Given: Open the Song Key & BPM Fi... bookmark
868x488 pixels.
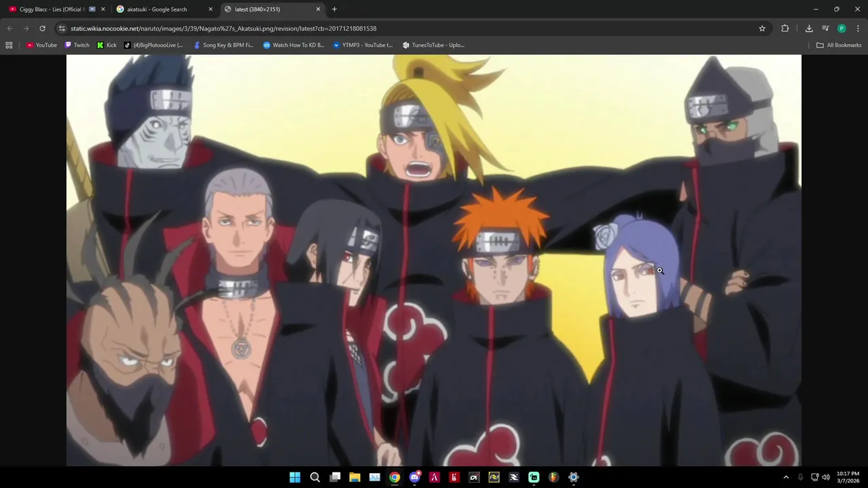Looking at the screenshot, I should pos(223,45).
